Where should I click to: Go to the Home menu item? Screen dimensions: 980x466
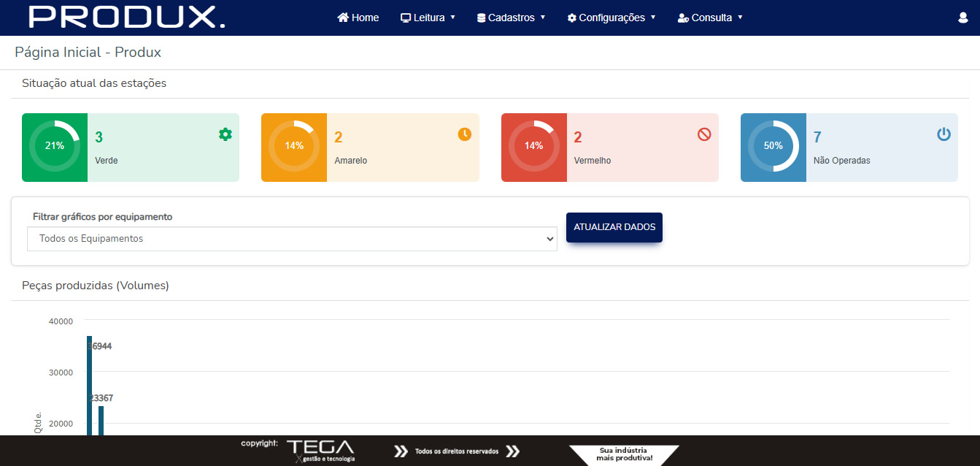click(358, 18)
